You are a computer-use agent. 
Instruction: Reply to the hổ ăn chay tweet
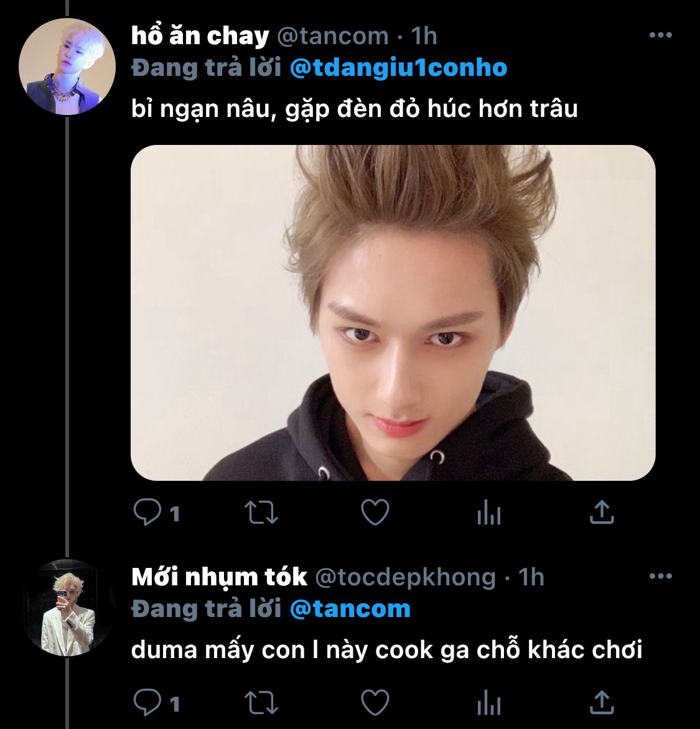147,513
